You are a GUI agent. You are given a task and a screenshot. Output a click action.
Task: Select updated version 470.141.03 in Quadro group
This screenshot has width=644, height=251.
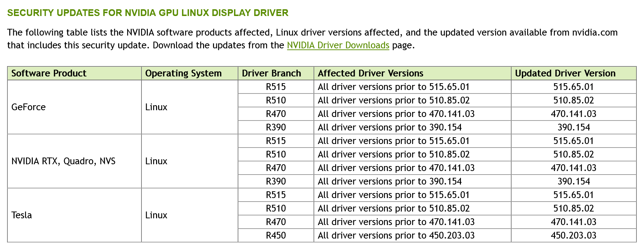574,168
